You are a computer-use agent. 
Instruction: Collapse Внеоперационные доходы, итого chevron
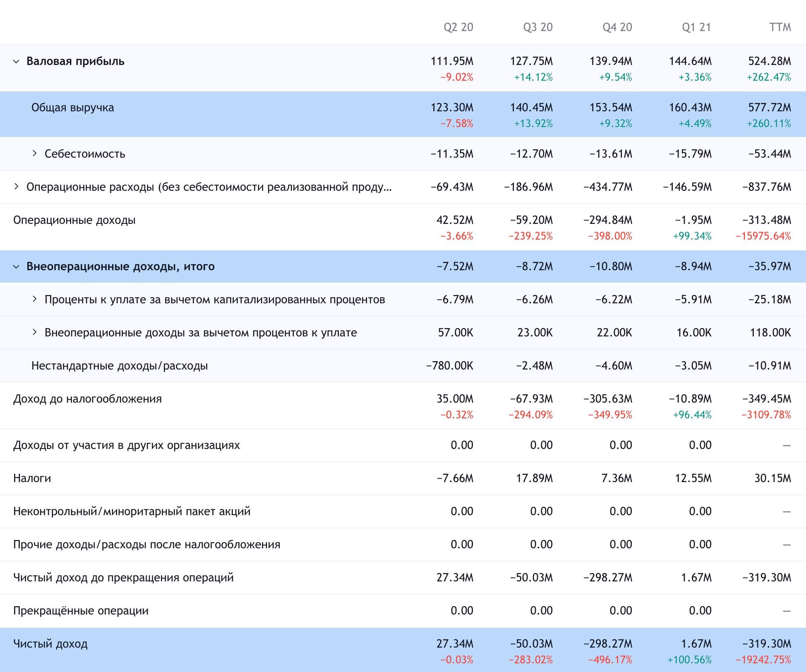click(16, 266)
